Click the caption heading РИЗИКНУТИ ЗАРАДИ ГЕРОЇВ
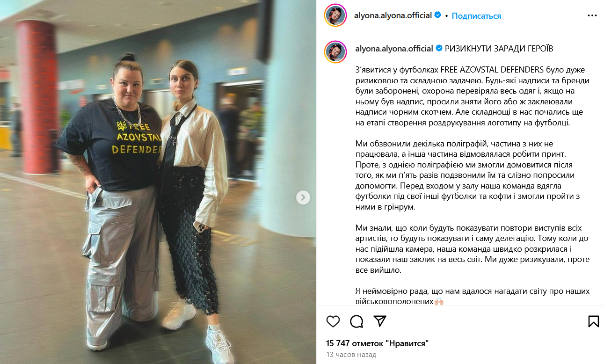 499,49
